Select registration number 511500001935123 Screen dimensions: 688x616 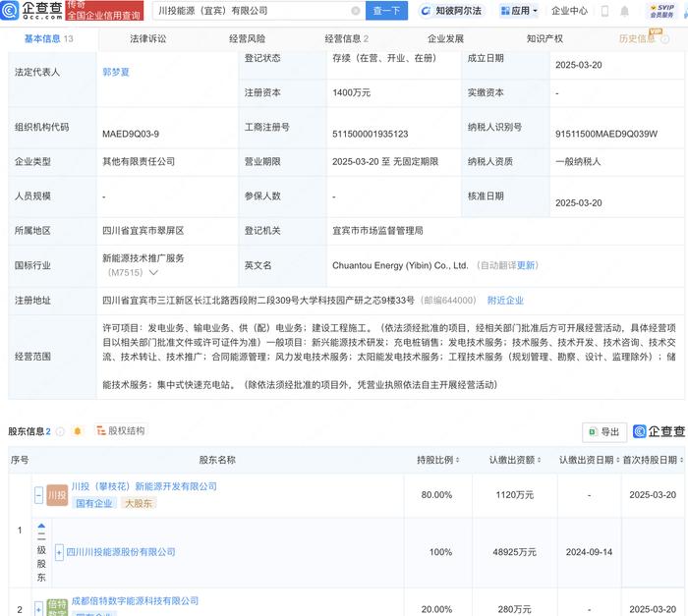click(x=371, y=134)
